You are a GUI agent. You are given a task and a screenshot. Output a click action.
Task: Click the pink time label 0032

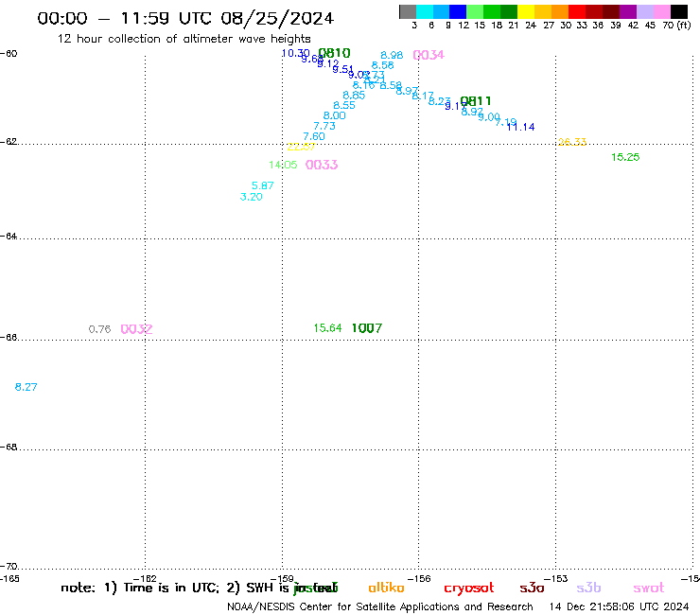136,329
